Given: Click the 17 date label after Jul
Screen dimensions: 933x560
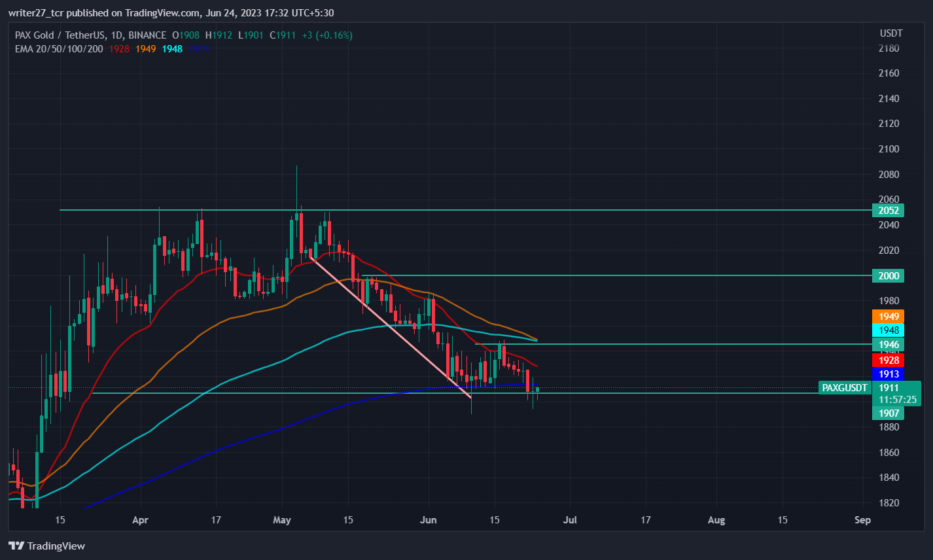Looking at the screenshot, I should click(646, 520).
